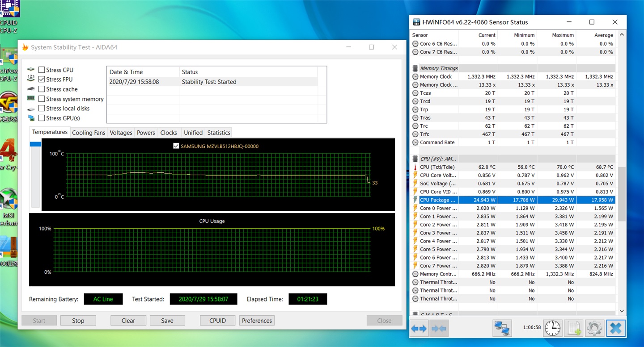644x347 pixels.
Task: Collapse the CPU [#0] sensor group
Action: click(415, 159)
